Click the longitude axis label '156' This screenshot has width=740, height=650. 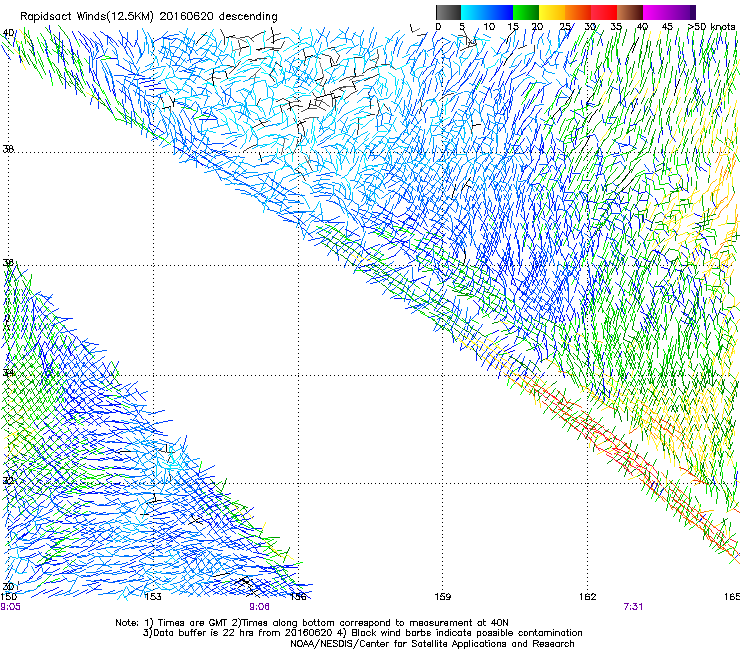pos(298,597)
